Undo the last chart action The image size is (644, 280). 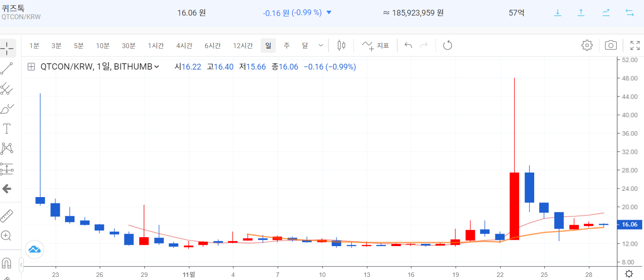point(408,45)
